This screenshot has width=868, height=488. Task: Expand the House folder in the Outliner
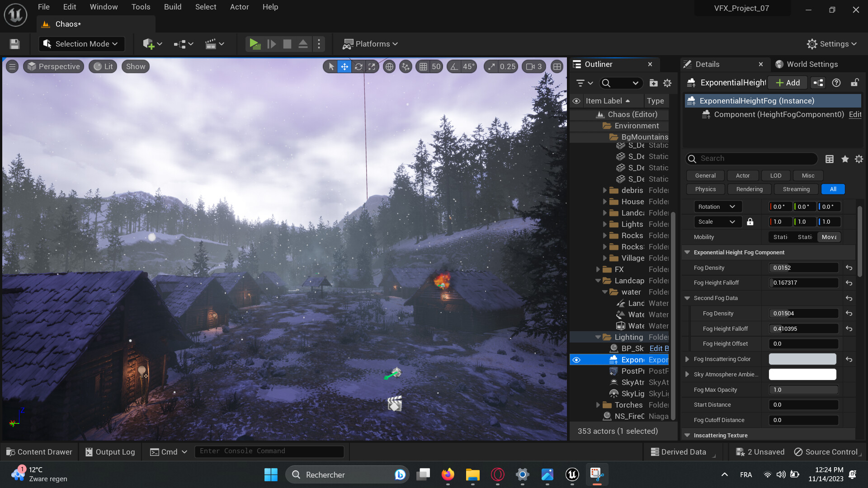click(606, 202)
